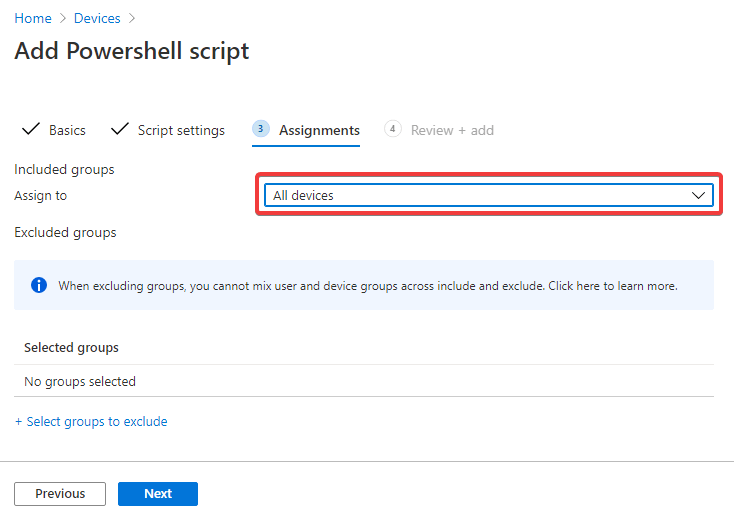Click the 'Excluded groups' label
Image resolution: width=734 pixels, height=511 pixels.
[65, 233]
